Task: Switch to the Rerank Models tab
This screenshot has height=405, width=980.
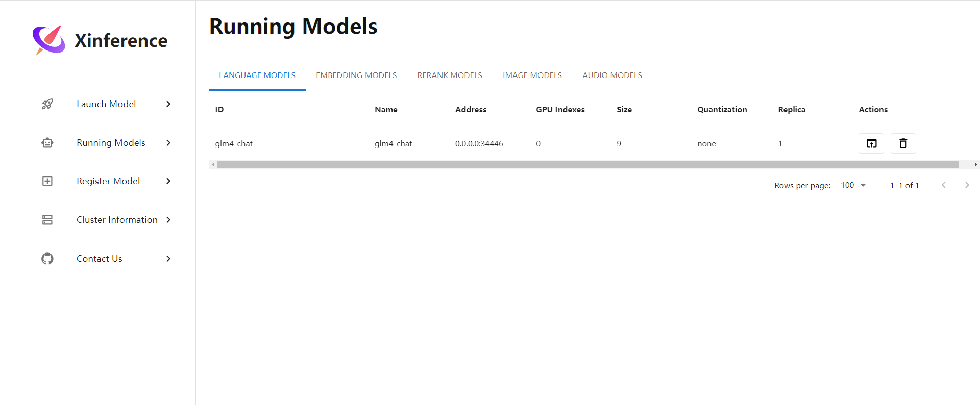Action: pos(450,75)
